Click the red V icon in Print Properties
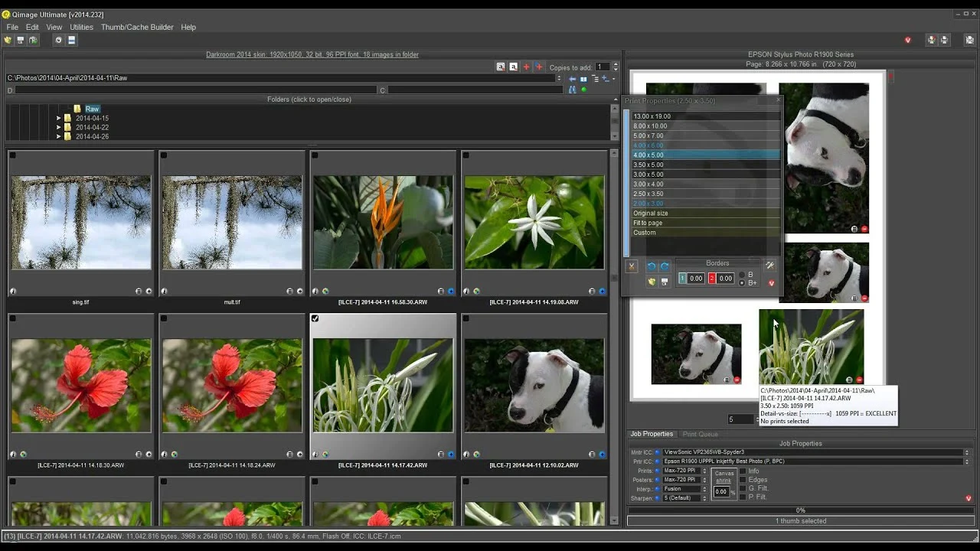The width and height of the screenshot is (980, 551). click(771, 283)
